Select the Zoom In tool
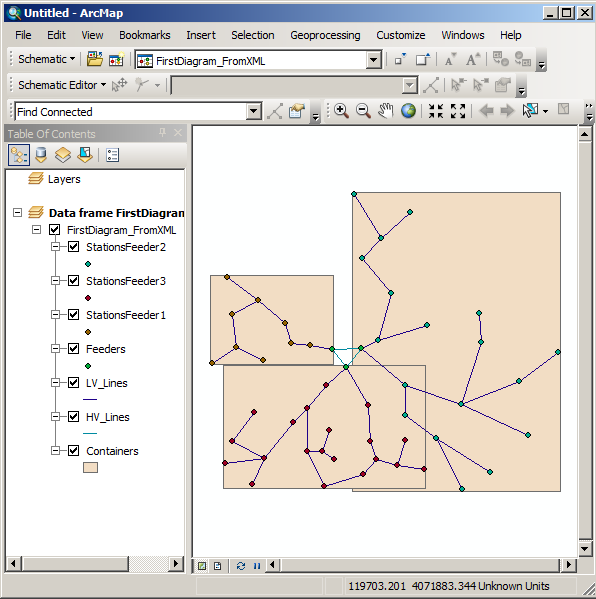 pos(341,111)
